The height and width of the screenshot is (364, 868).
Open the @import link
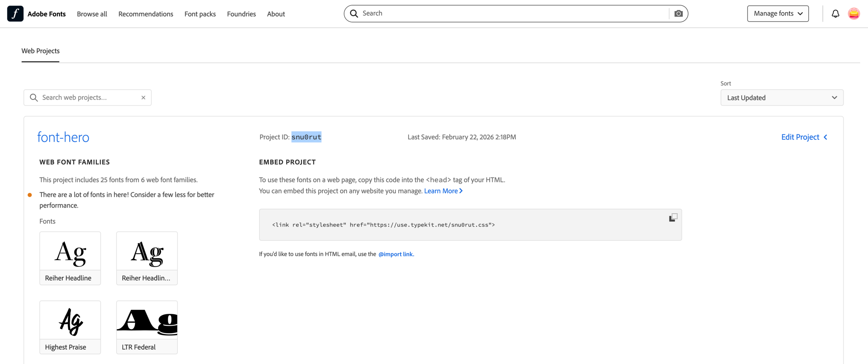tap(396, 254)
